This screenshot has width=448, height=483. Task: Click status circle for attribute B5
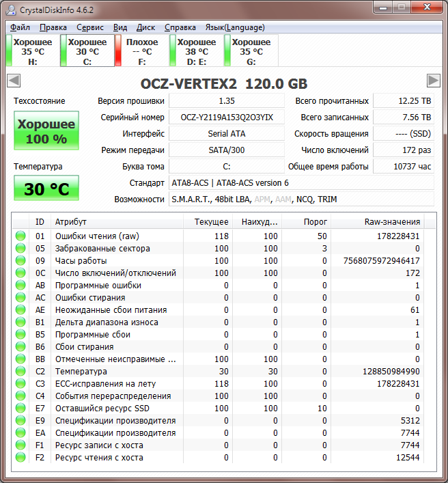tap(20, 335)
